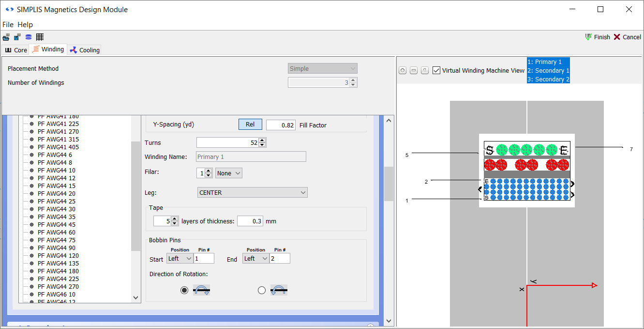Click the open design file icon

pos(6,37)
